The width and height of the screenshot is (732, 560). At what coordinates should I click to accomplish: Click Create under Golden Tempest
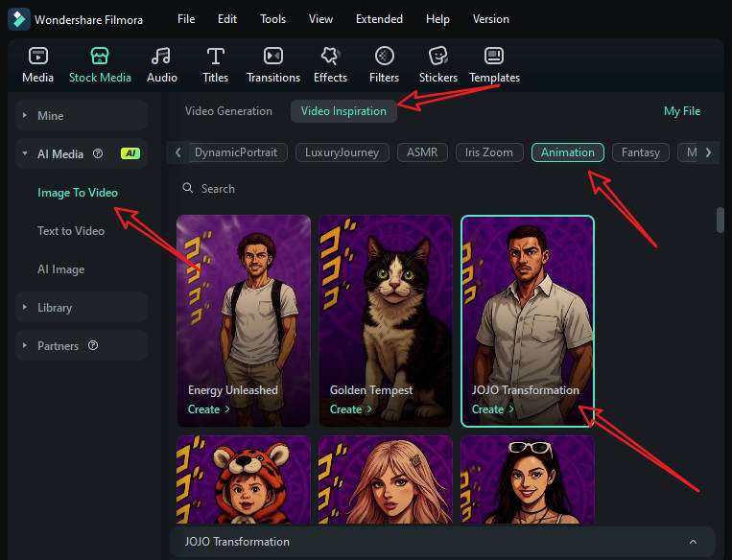(x=350, y=409)
